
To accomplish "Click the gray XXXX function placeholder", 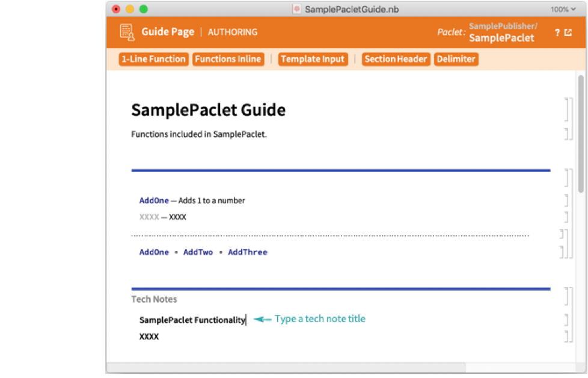I will point(149,217).
